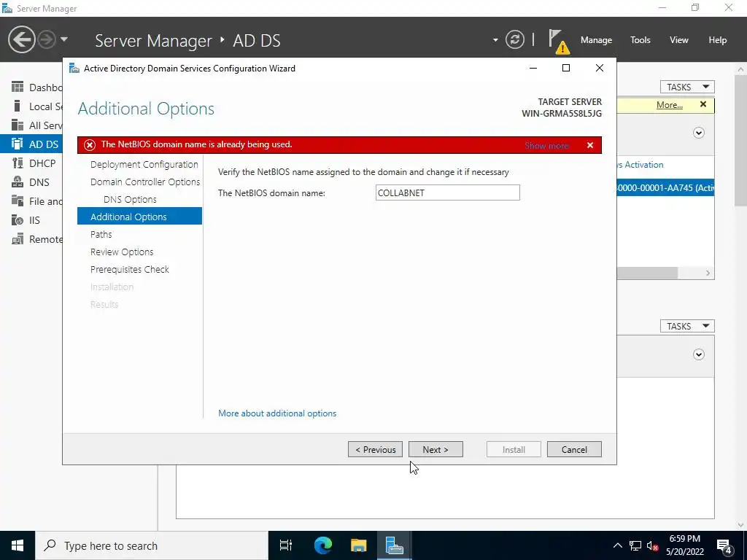Click the forward navigation arrow in Server Manager
747x560 pixels.
(47, 39)
